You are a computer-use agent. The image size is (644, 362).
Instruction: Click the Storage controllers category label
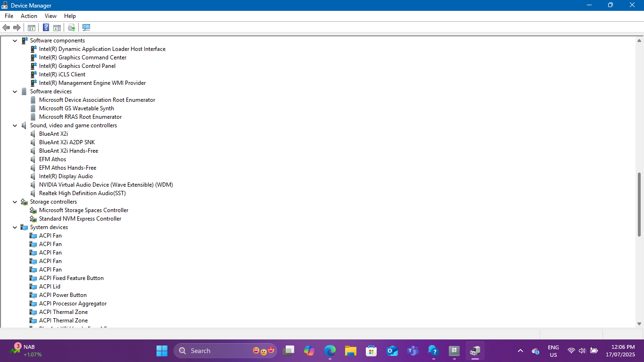click(x=53, y=202)
